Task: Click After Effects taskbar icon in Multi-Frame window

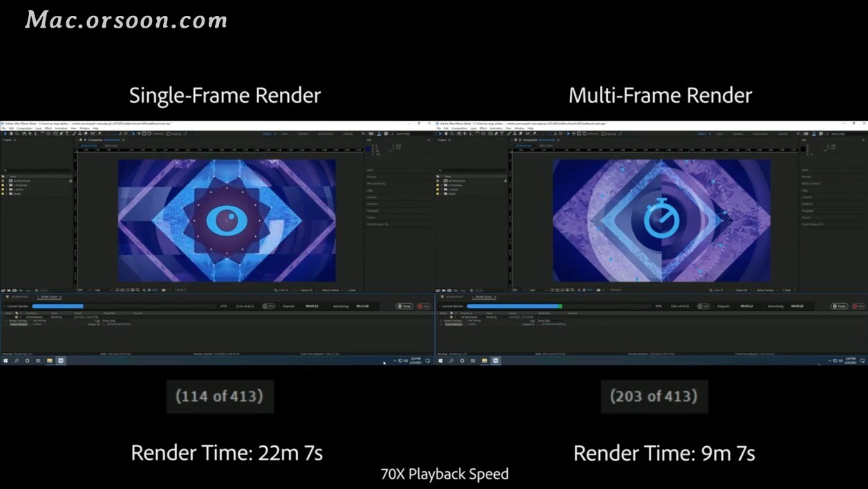Action: coord(496,361)
